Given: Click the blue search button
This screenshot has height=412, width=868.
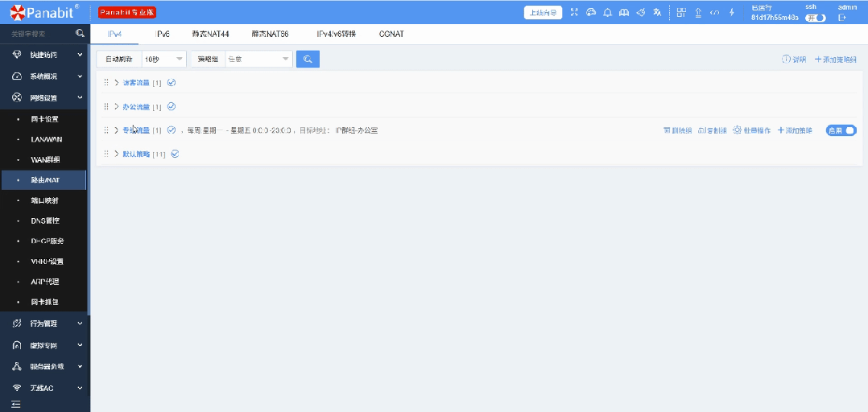Looking at the screenshot, I should [308, 59].
